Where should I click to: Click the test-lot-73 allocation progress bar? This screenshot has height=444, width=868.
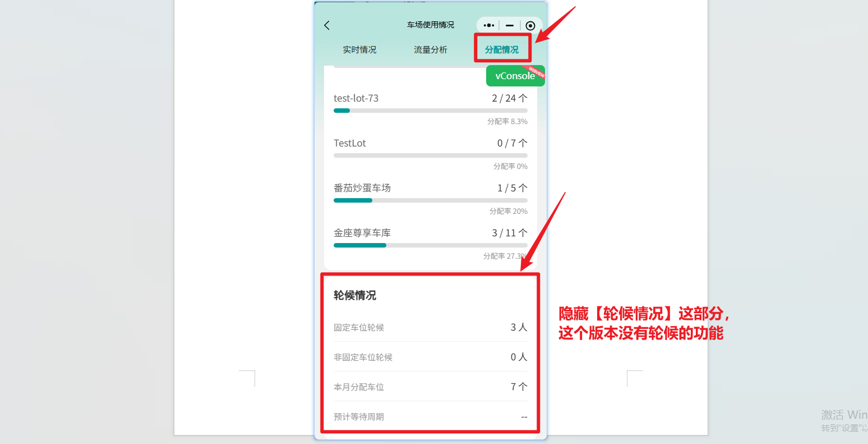(430, 111)
